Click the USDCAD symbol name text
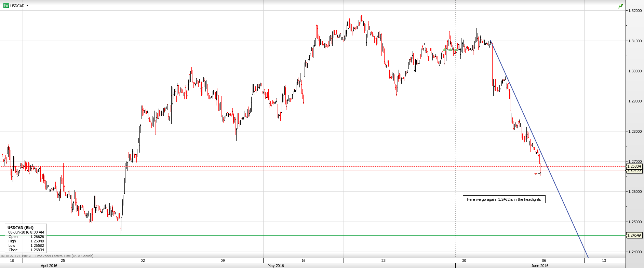Screen dimensions: 644x268 [17, 6]
